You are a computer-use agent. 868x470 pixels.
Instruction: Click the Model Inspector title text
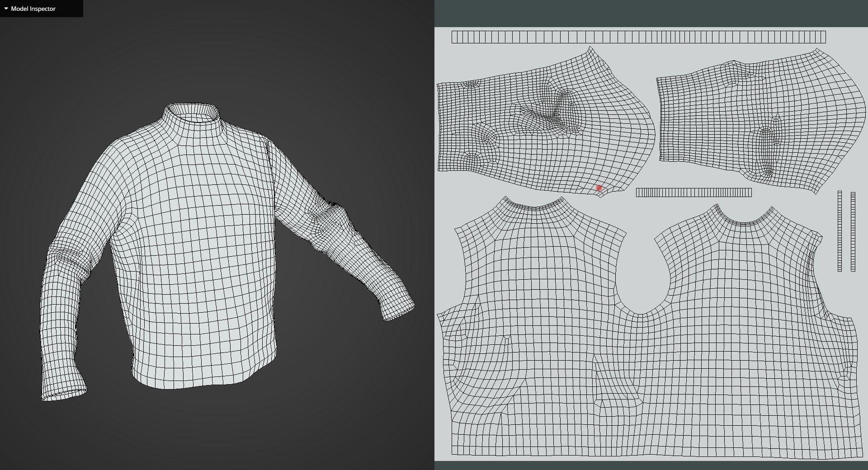[x=33, y=9]
